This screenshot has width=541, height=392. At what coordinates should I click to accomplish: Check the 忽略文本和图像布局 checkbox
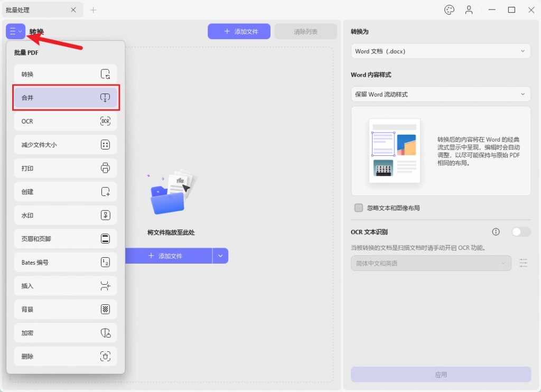(x=359, y=208)
